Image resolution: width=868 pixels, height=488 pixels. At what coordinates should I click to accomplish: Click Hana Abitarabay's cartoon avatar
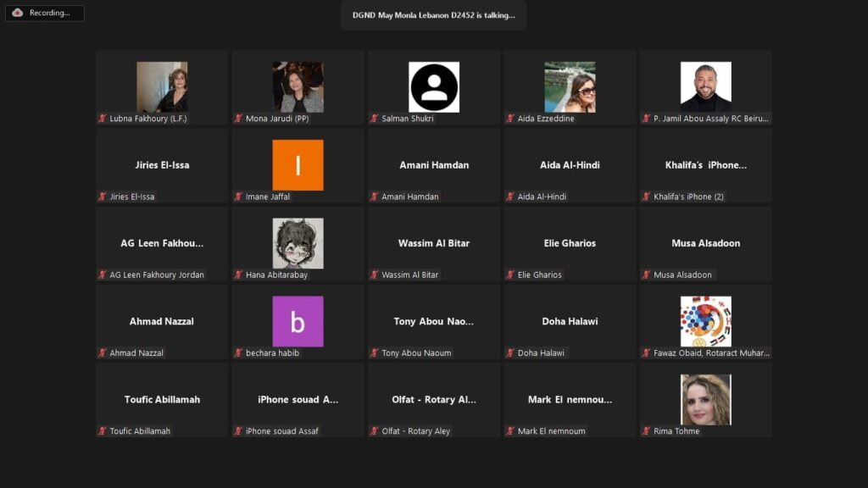click(298, 243)
